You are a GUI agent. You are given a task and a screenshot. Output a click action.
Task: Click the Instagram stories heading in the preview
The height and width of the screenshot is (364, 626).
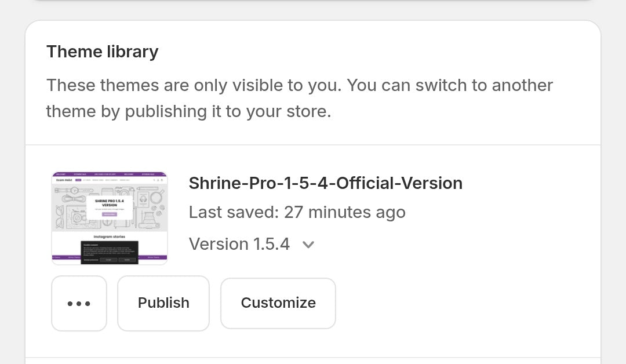pyautogui.click(x=110, y=236)
